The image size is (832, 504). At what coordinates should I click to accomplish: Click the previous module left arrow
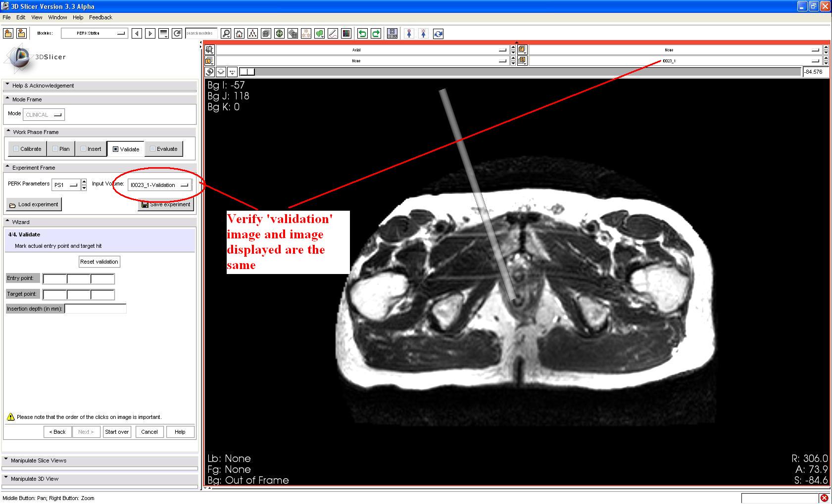(x=137, y=34)
